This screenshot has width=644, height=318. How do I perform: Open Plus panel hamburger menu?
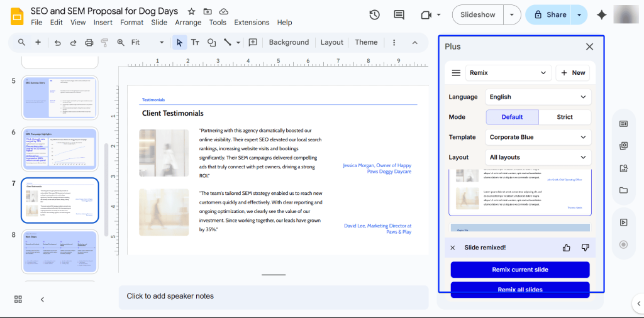(456, 73)
